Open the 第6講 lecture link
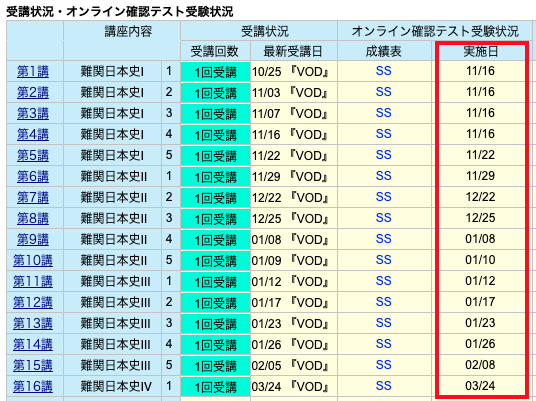 pos(33,176)
